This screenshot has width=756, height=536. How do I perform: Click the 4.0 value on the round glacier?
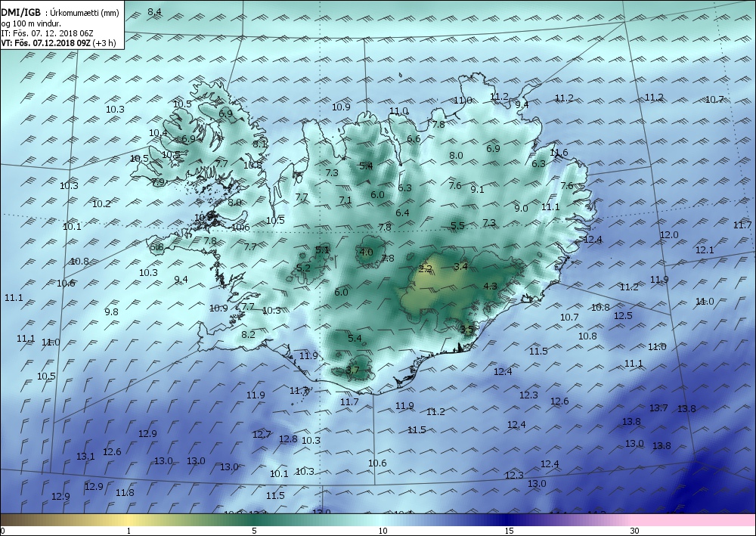pos(367,252)
